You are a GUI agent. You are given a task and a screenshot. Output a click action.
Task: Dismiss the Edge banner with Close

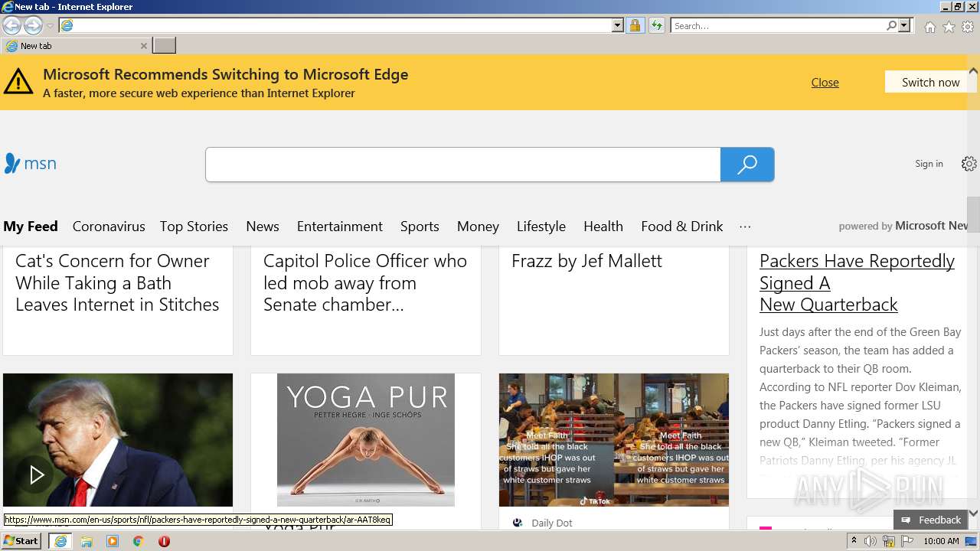point(825,82)
